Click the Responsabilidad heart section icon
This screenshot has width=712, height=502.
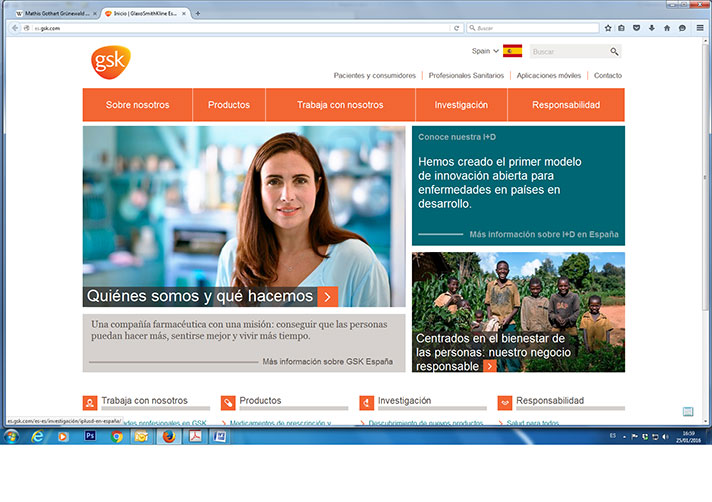pos(504,403)
